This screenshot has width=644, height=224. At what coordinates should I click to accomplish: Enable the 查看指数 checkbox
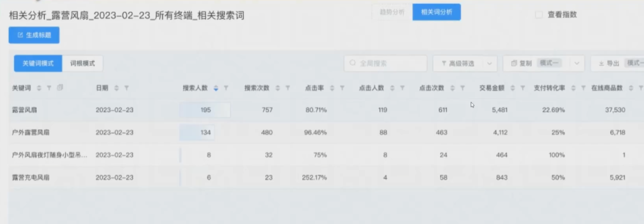click(538, 15)
